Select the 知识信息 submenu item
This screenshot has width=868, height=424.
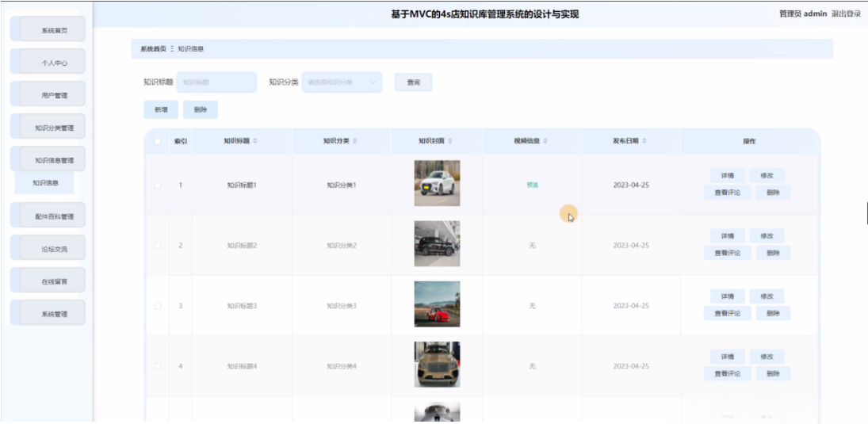(44, 182)
